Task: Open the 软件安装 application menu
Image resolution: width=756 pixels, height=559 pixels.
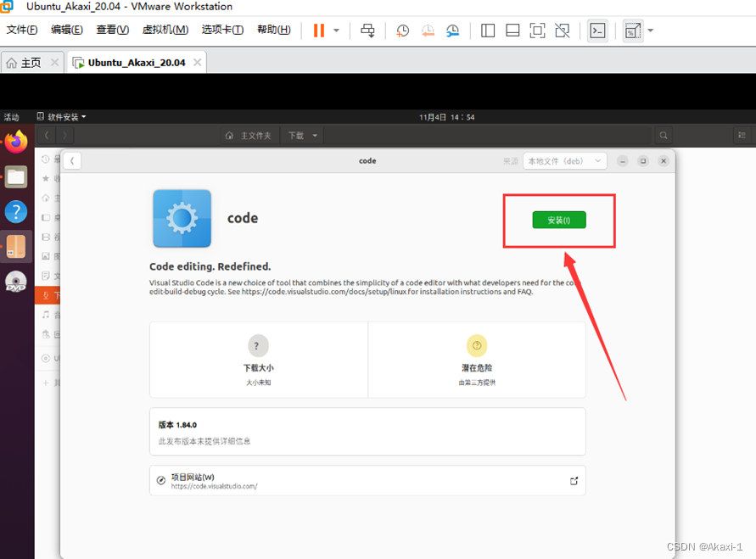Action: click(61, 116)
